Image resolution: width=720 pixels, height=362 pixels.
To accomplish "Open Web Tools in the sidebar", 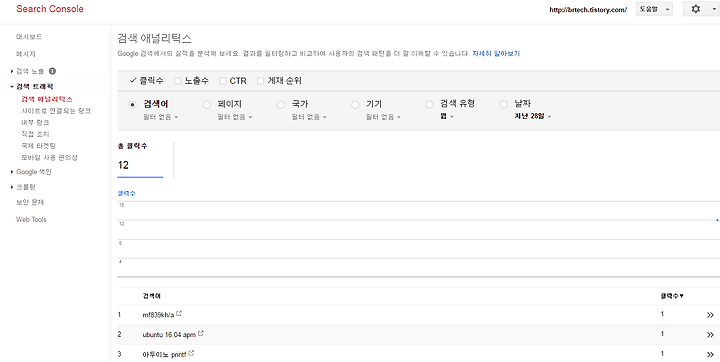I will click(31, 220).
